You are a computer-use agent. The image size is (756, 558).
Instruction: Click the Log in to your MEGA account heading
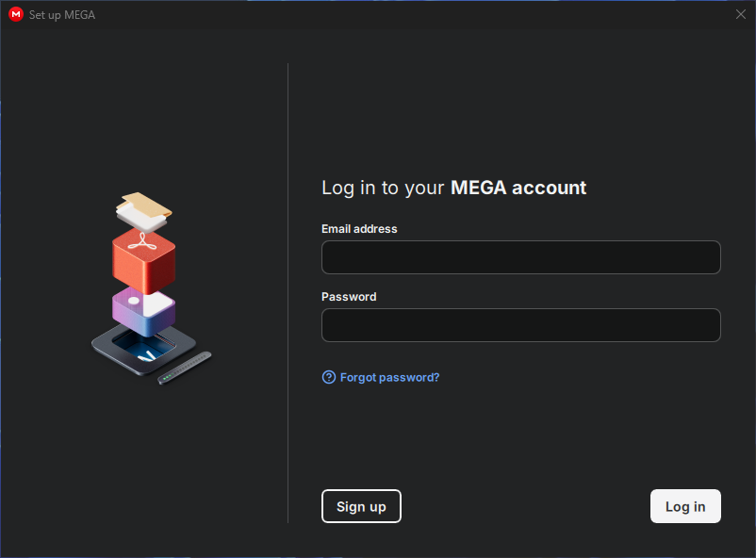(x=453, y=189)
